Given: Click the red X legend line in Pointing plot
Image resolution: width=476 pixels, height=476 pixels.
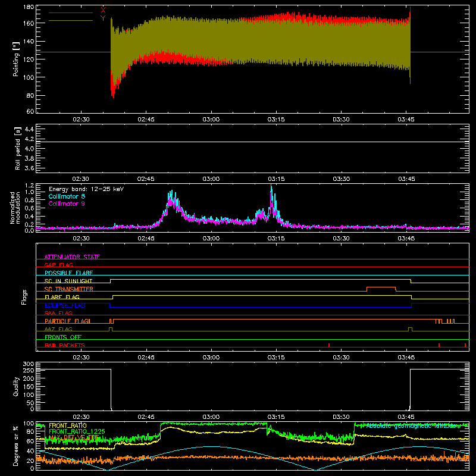Looking at the screenshot, I should pos(71,12).
